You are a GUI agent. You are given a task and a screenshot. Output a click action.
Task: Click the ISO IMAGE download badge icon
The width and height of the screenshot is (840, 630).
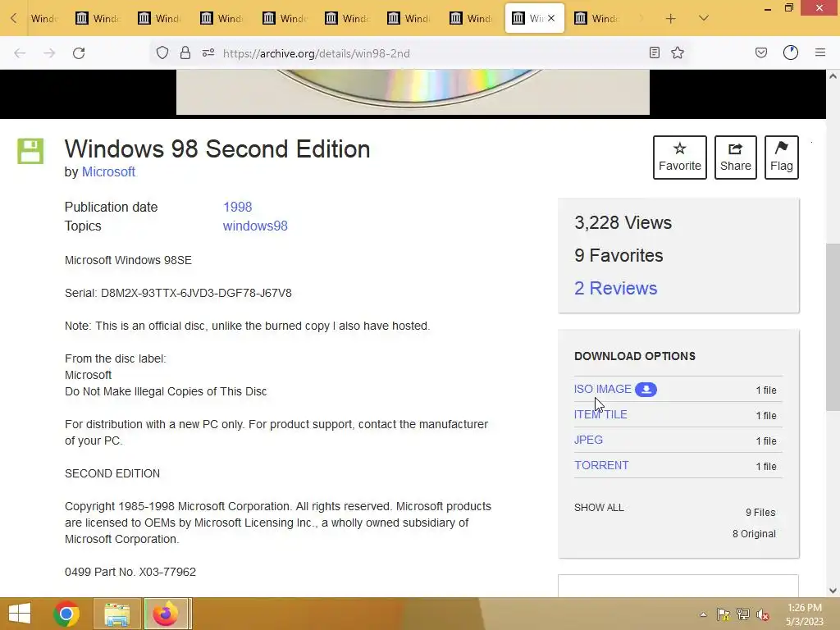(x=646, y=390)
